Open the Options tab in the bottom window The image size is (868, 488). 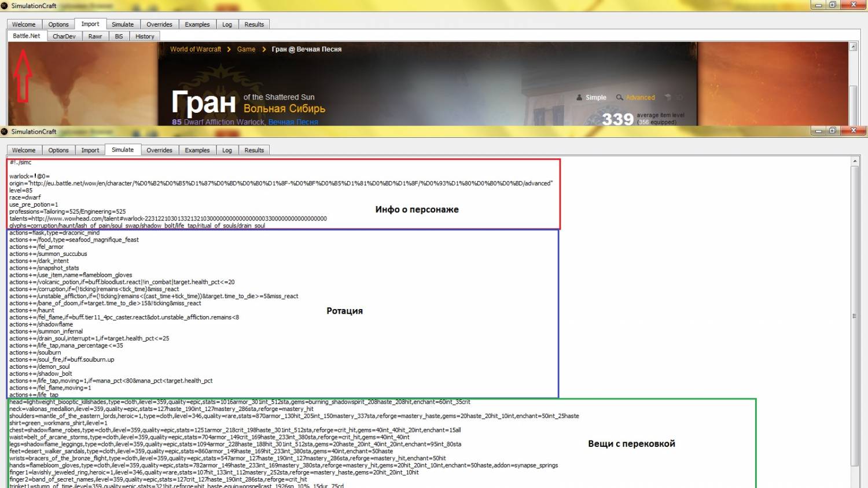pyautogui.click(x=58, y=150)
